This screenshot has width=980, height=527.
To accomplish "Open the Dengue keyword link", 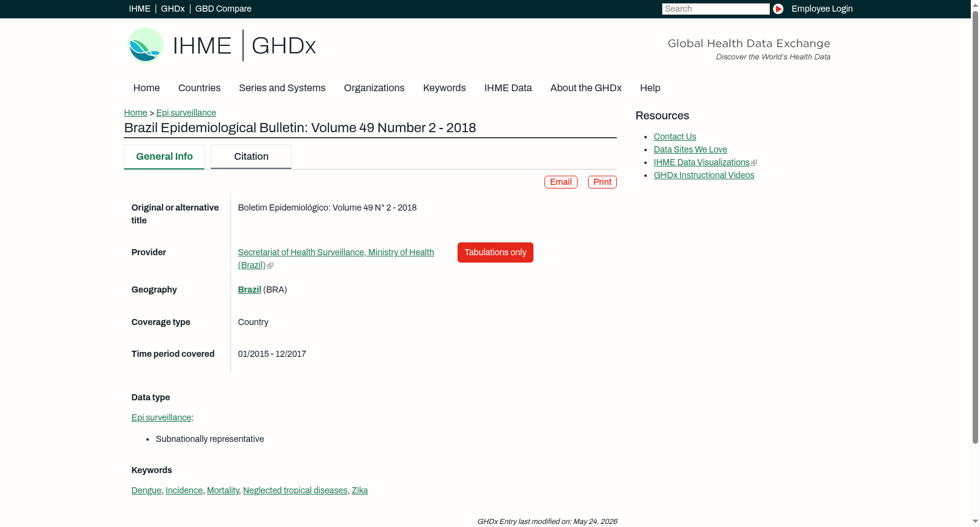I will click(x=146, y=490).
